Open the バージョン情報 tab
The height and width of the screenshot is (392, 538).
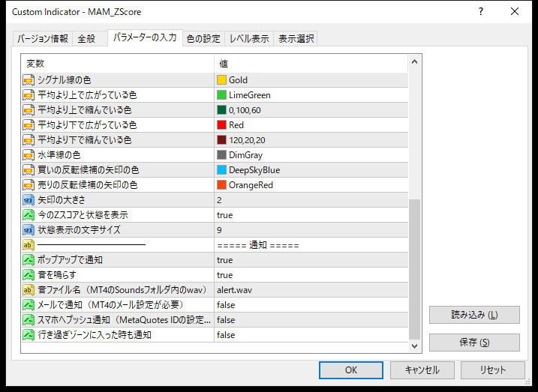click(43, 38)
